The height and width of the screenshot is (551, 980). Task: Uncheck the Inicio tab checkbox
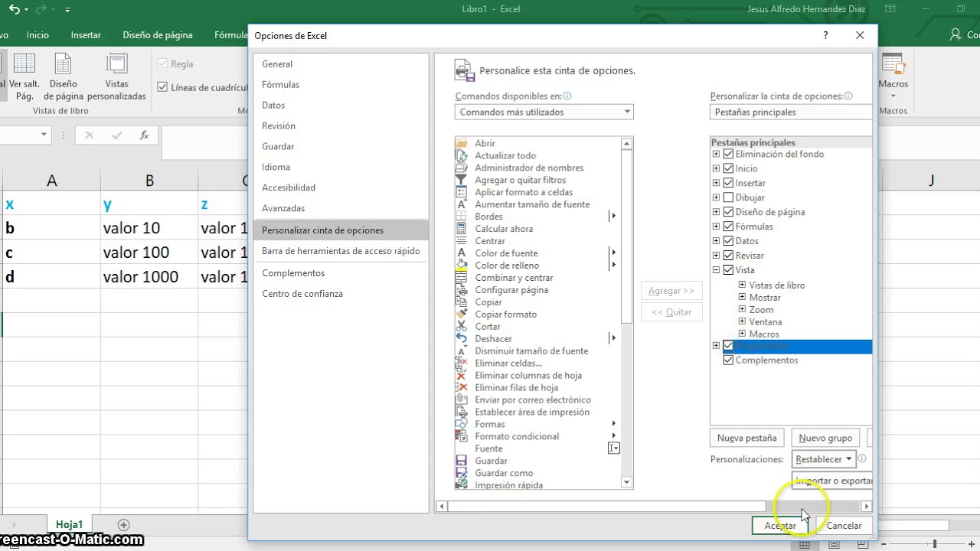(x=728, y=168)
